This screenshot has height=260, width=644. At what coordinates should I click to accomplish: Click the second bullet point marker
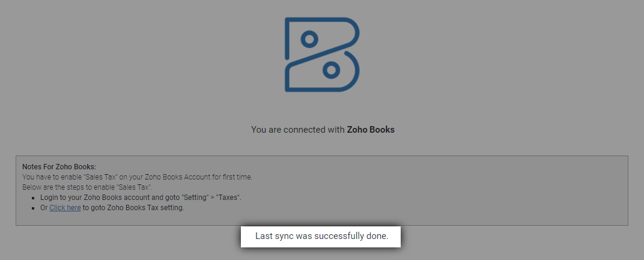click(x=34, y=208)
